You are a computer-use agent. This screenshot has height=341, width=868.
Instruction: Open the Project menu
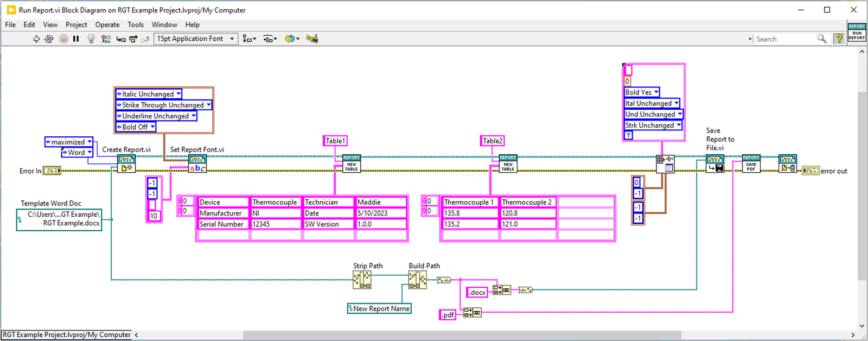click(76, 24)
